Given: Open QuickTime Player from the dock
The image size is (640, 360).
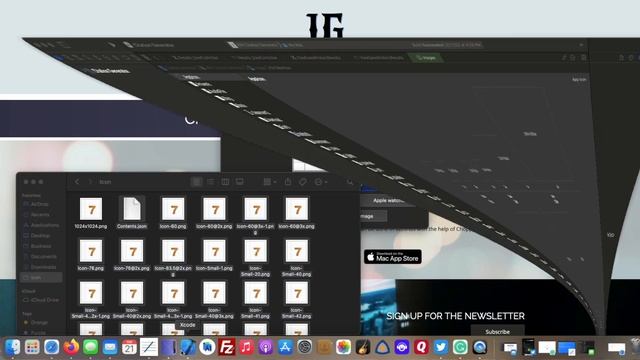Looking at the screenshot, I should click(x=480, y=347).
